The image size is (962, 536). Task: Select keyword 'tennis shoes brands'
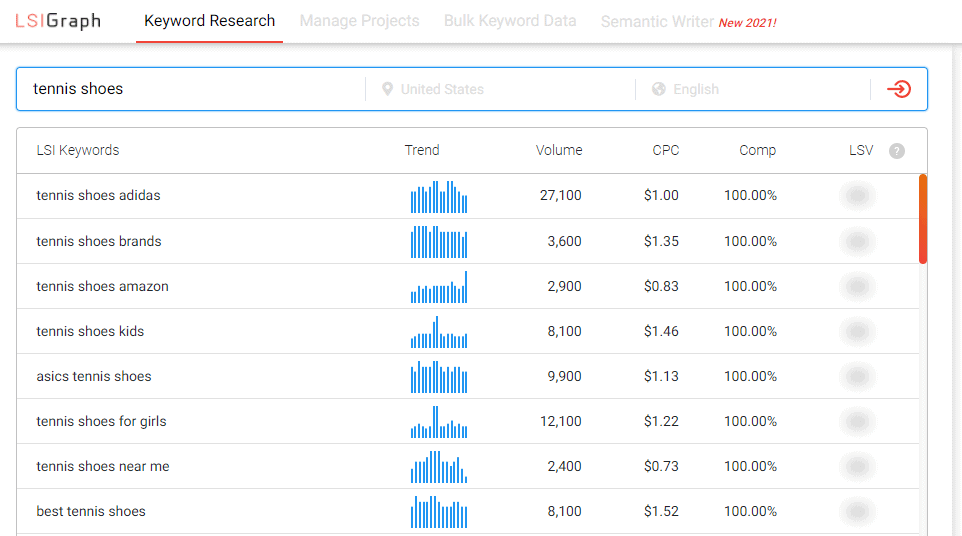tap(99, 241)
